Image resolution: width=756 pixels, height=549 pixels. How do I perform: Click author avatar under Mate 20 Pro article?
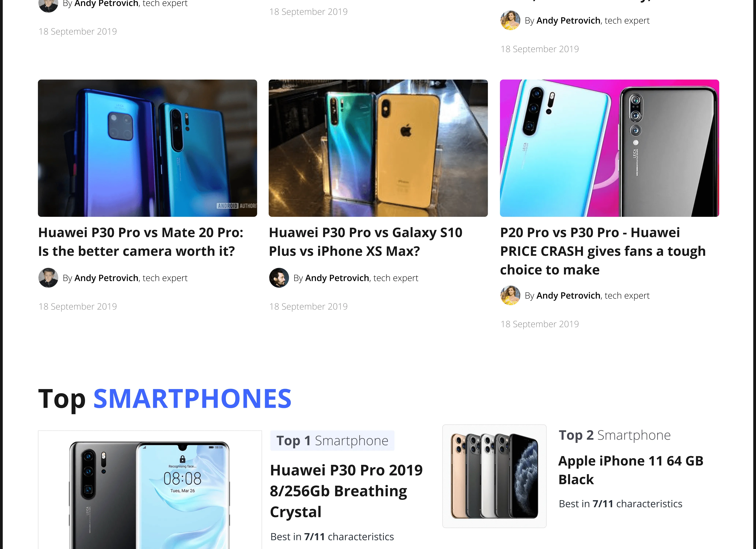pos(48,277)
